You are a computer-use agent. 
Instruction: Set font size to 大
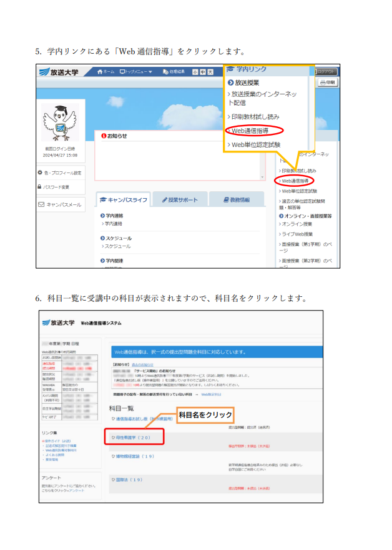point(210,72)
